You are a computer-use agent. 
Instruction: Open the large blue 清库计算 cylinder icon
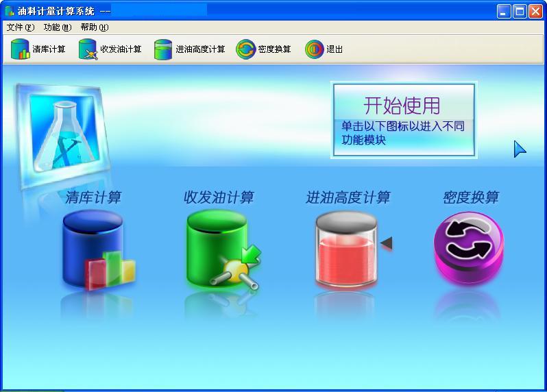point(99,250)
